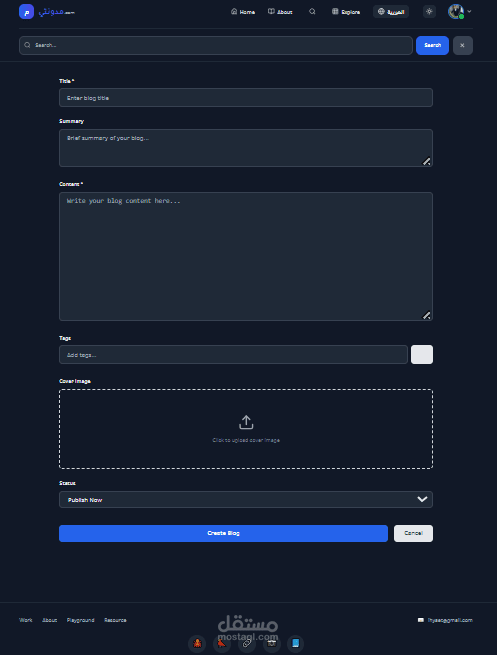Open the Work footer link
The height and width of the screenshot is (655, 497).
coord(25,620)
